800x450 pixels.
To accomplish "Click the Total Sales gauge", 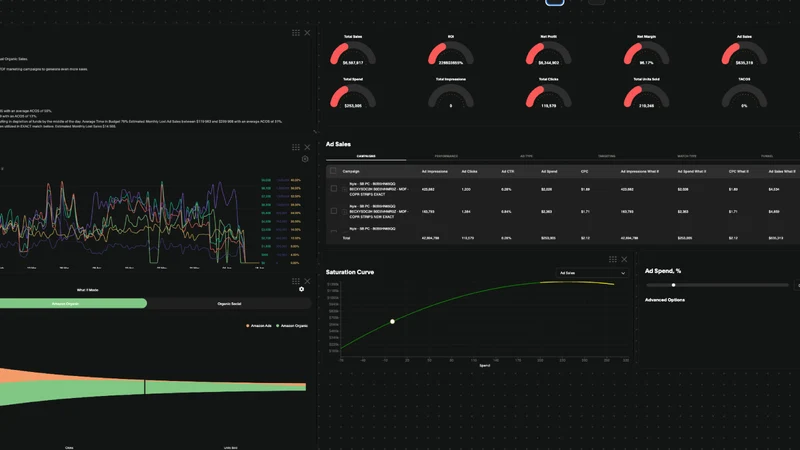I will [x=353, y=52].
